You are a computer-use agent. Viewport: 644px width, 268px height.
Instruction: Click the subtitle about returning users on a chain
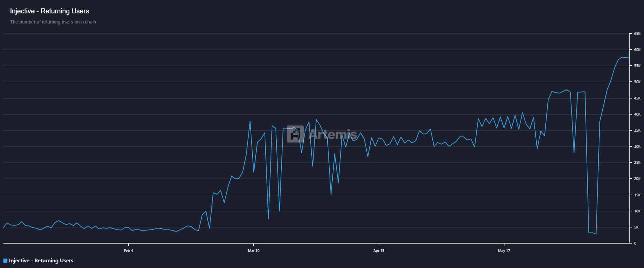point(53,22)
